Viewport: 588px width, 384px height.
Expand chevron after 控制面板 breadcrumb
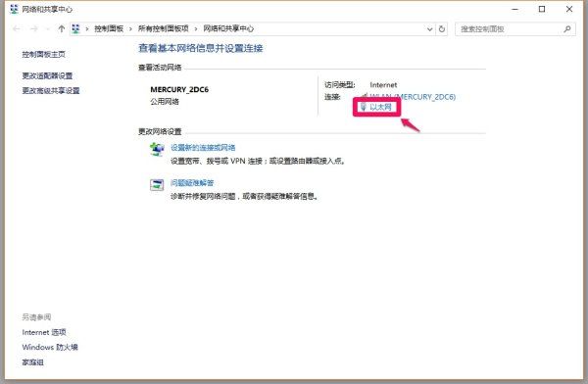(130, 28)
